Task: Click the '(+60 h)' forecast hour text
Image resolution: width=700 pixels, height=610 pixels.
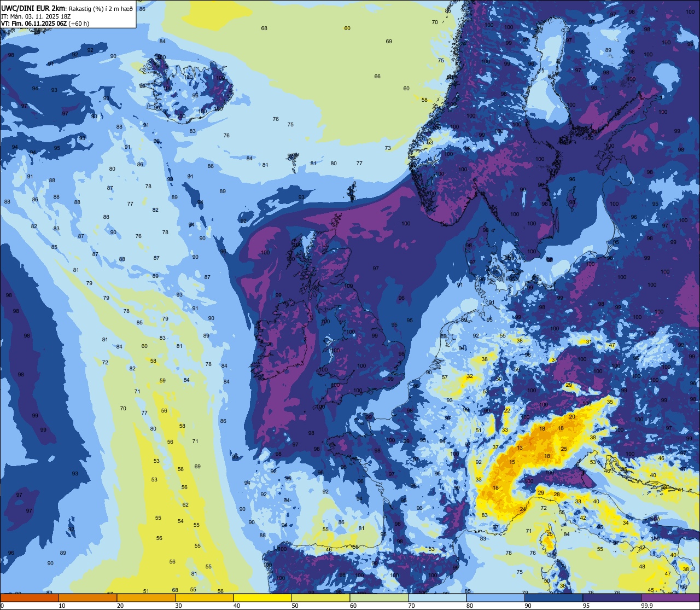Action: (79, 24)
